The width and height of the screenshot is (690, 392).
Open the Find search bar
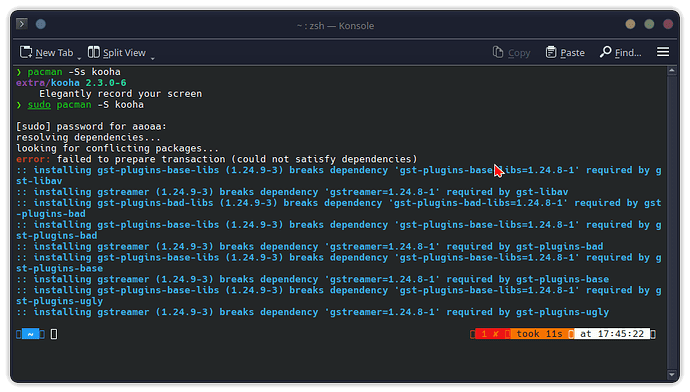pos(620,53)
